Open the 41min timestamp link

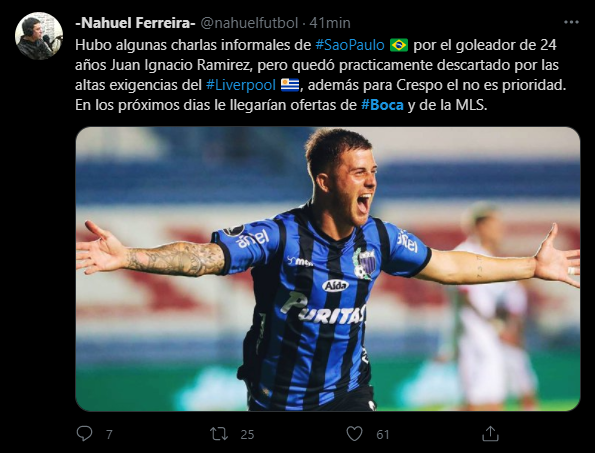tap(330, 23)
